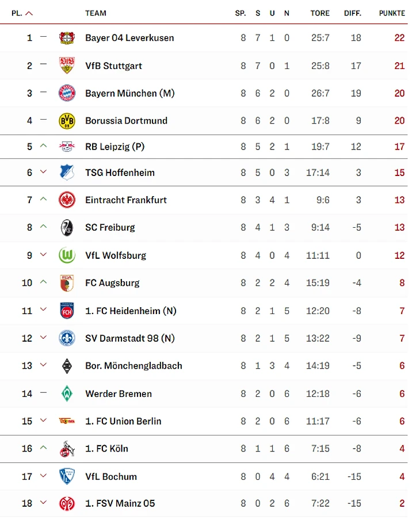Click the VfL Wolfsburg green logo
Image resolution: width=420 pixels, height=524 pixels.
(67, 255)
